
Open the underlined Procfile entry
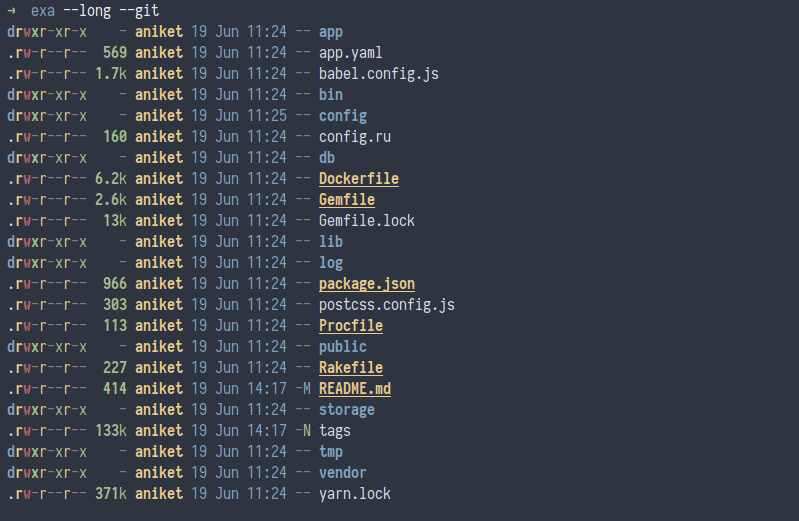[350, 326]
